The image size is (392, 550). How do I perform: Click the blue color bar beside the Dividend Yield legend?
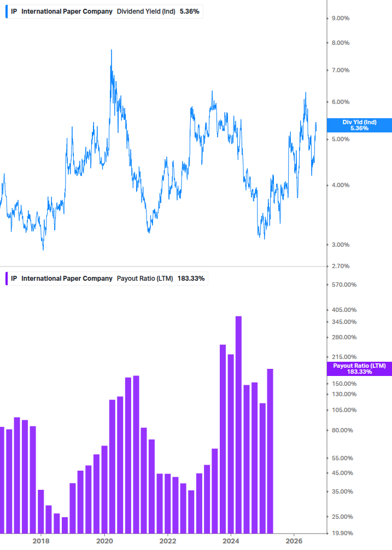point(7,11)
